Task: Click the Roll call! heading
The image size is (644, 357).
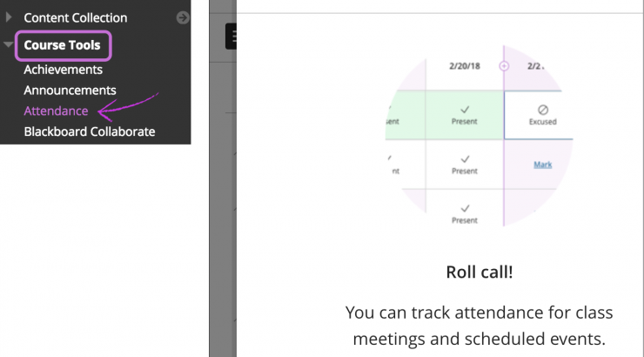Action: point(479,272)
